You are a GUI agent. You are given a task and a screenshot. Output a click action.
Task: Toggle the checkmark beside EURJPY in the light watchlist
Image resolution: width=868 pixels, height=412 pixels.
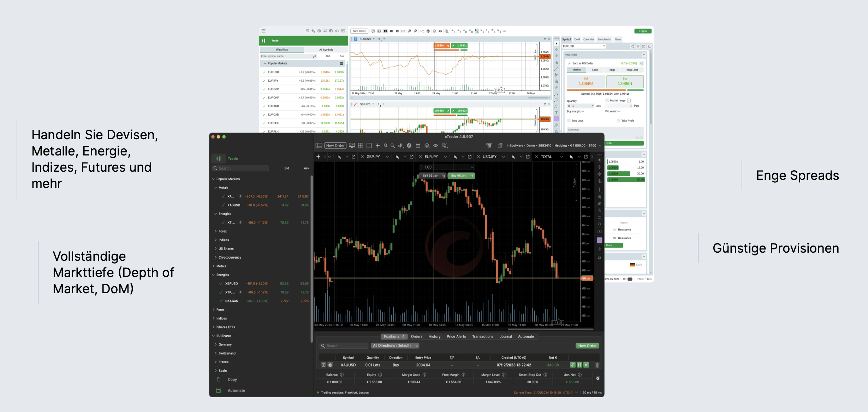click(264, 81)
